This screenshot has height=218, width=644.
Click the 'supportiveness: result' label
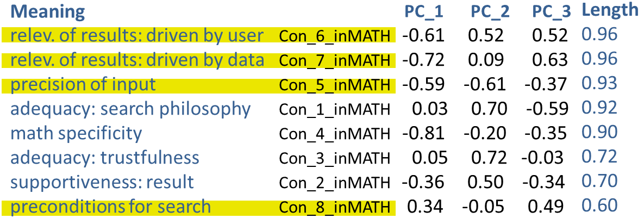pos(102,182)
